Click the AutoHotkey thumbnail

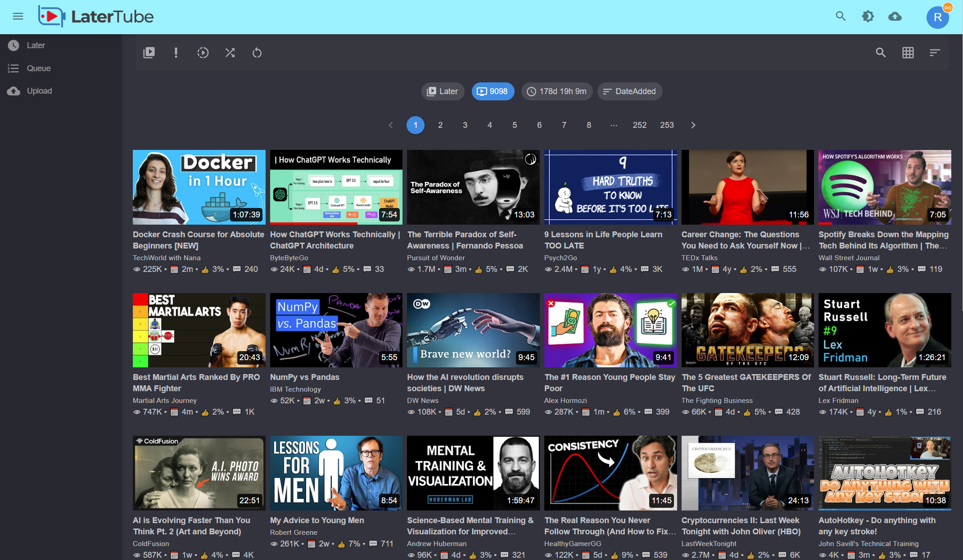tap(885, 473)
